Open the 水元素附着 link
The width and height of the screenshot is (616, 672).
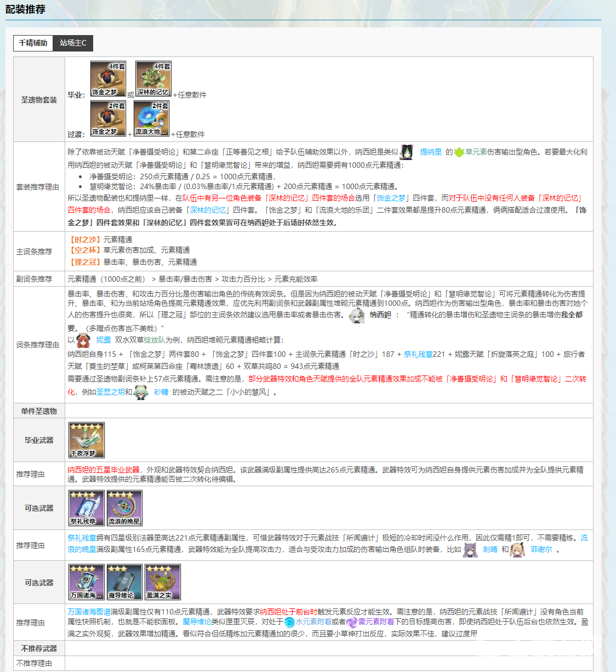(313, 622)
